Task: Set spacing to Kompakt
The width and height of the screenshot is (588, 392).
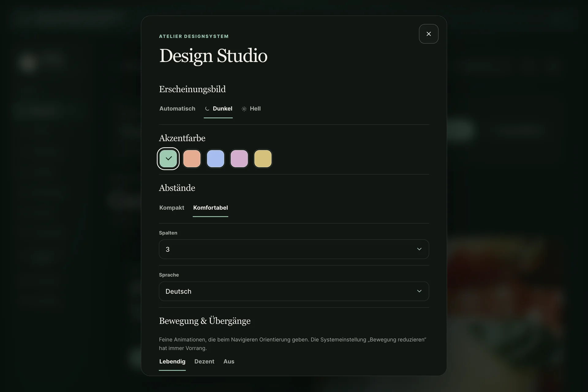Action: [x=172, y=208]
